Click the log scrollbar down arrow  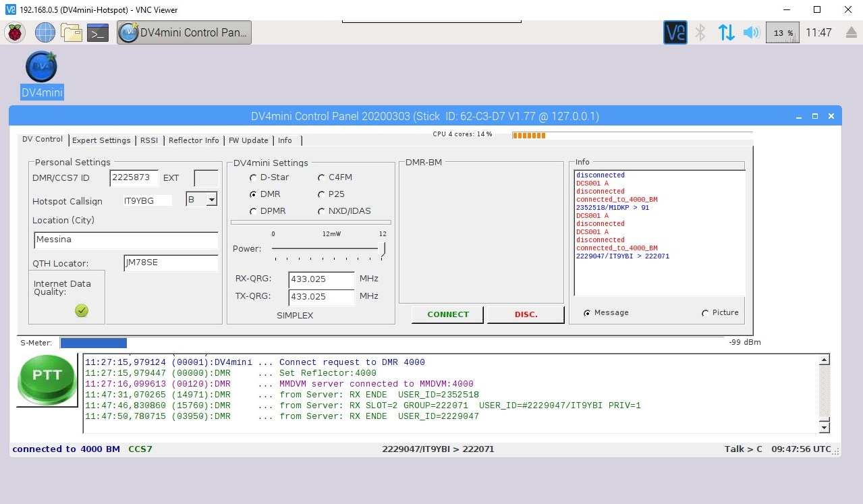pos(824,427)
